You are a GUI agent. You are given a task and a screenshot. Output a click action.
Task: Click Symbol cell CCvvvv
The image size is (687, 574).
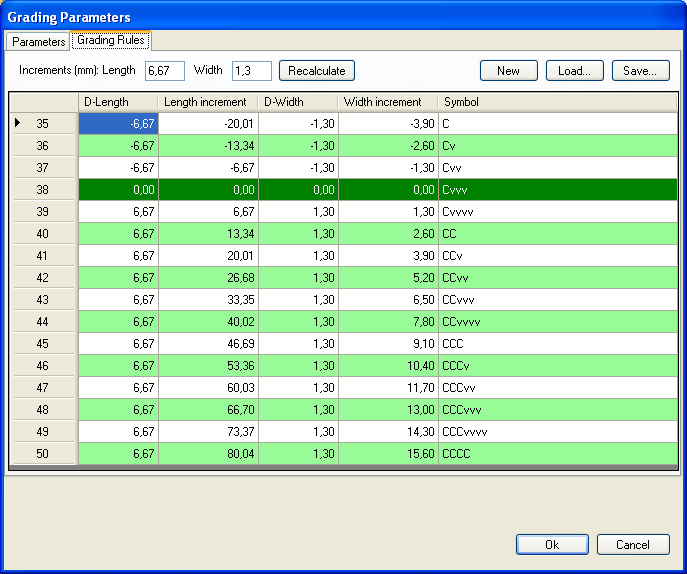(x=558, y=322)
